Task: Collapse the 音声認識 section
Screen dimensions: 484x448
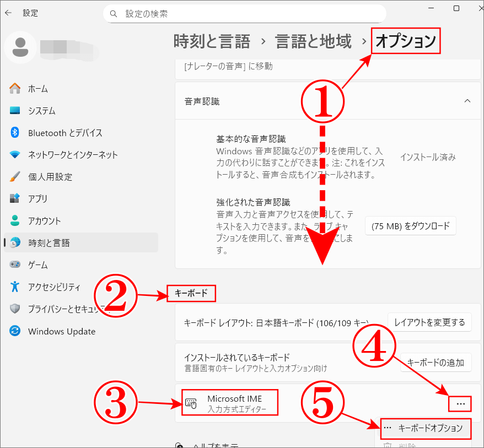Action: click(x=467, y=101)
